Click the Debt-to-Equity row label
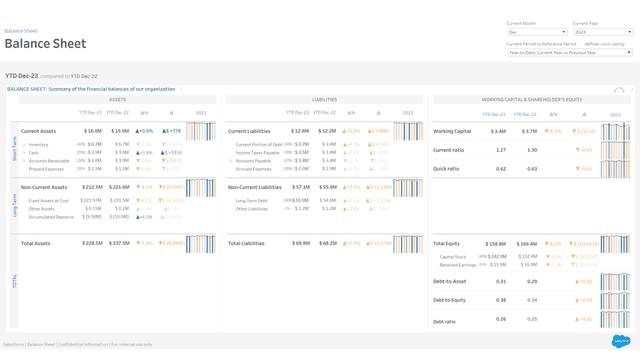Viewport: 640px width, 363px height. point(449,300)
